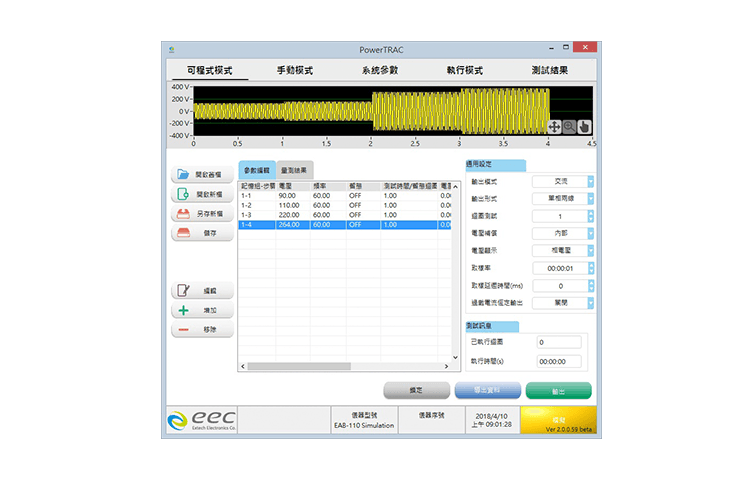Click the 取樣率 field showing 00:00:01
The height and width of the screenshot is (480, 732).
click(x=560, y=268)
